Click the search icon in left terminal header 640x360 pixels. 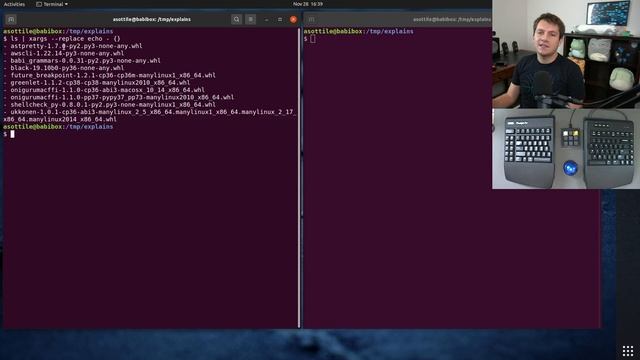pos(236,19)
